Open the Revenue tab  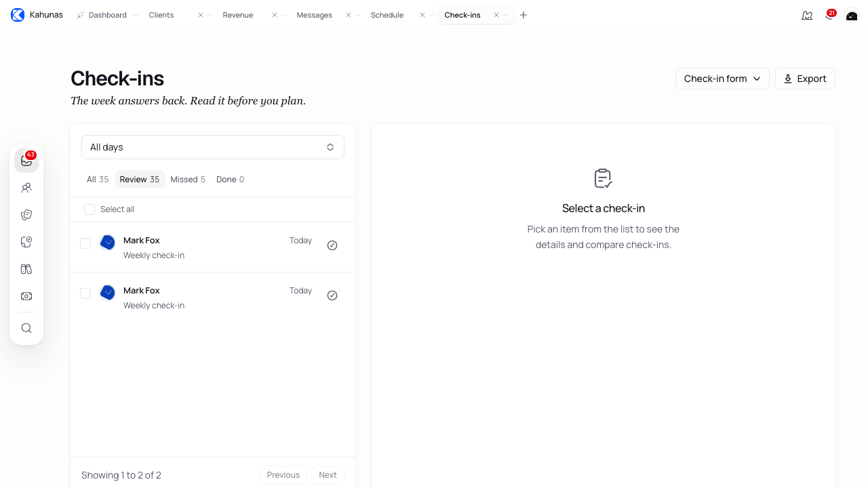pyautogui.click(x=238, y=15)
